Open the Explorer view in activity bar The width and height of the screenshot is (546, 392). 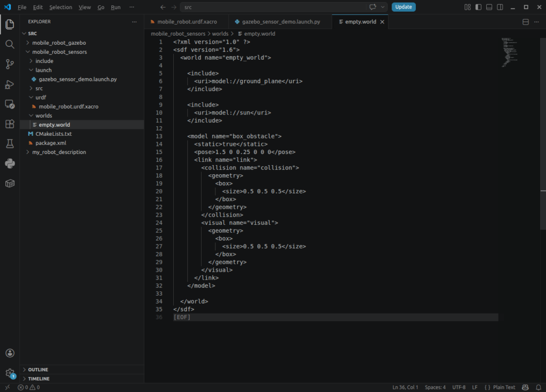pyautogui.click(x=10, y=24)
